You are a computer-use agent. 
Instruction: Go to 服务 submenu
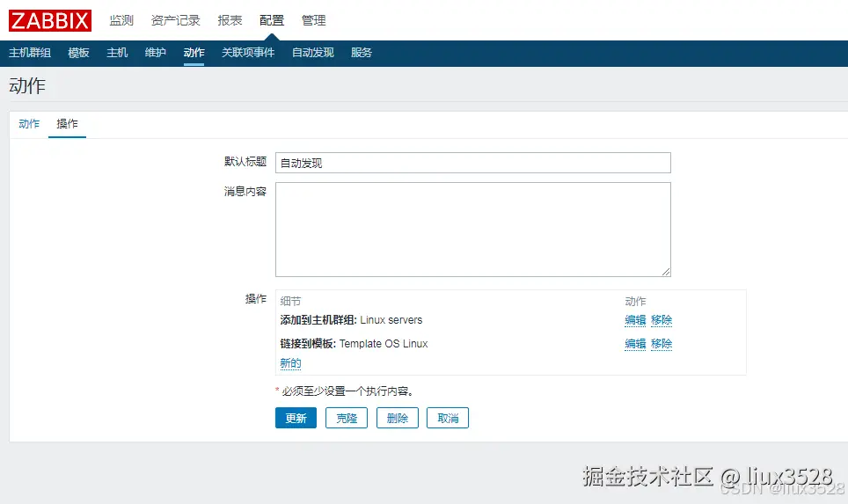(x=362, y=53)
